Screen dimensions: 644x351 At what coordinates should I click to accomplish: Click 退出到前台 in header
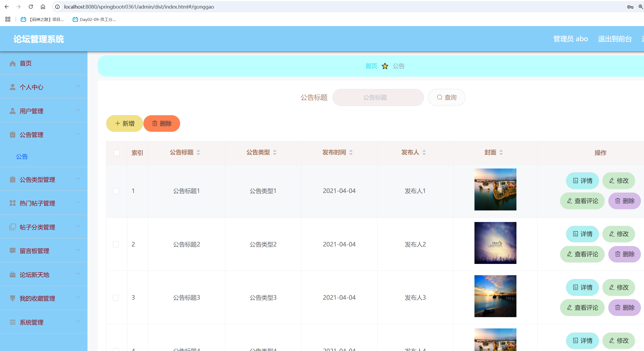[615, 39]
